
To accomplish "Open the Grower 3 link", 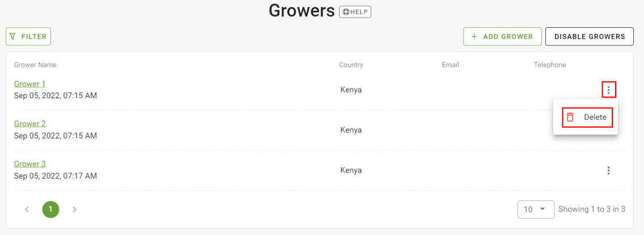I will click(x=29, y=164).
